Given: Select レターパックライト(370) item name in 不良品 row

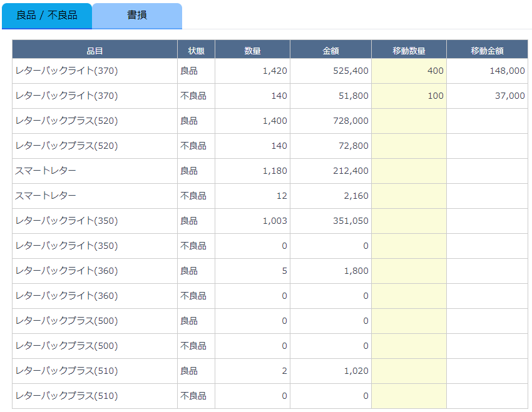Looking at the screenshot, I should pyautogui.click(x=66, y=96).
